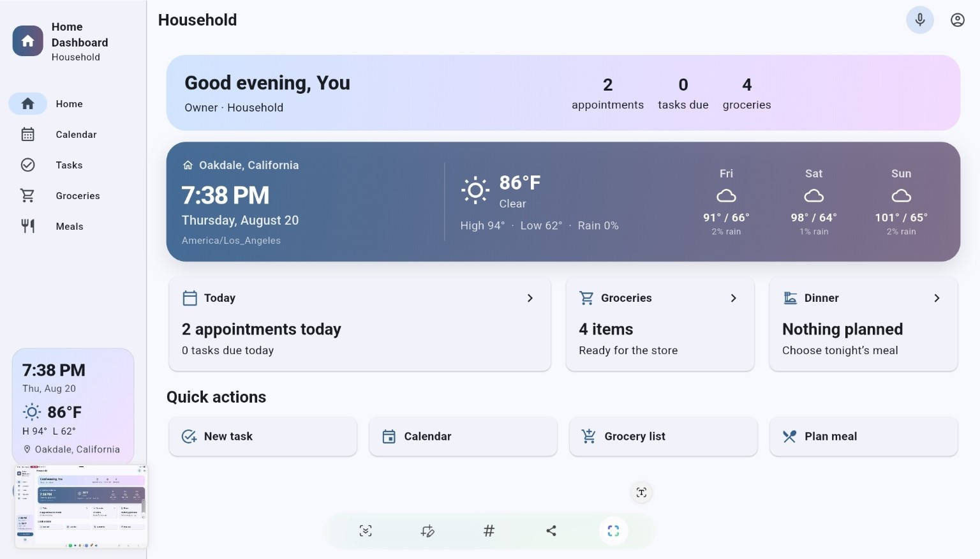Viewport: 980px width, 559px height.
Task: Expand the Today card chevron
Action: 530,298
